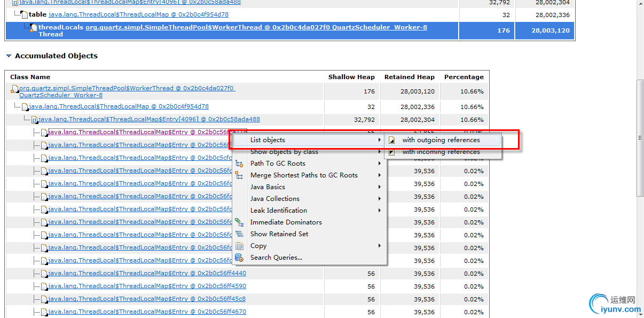The width and height of the screenshot is (644, 318).
Task: Click the 28,003,120 value in highlighted row
Action: click(551, 30)
